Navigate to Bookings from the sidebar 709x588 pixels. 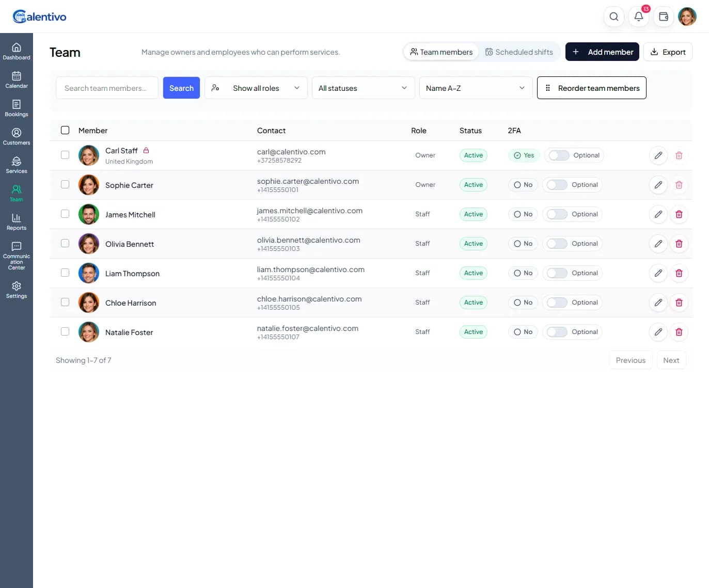pyautogui.click(x=17, y=107)
